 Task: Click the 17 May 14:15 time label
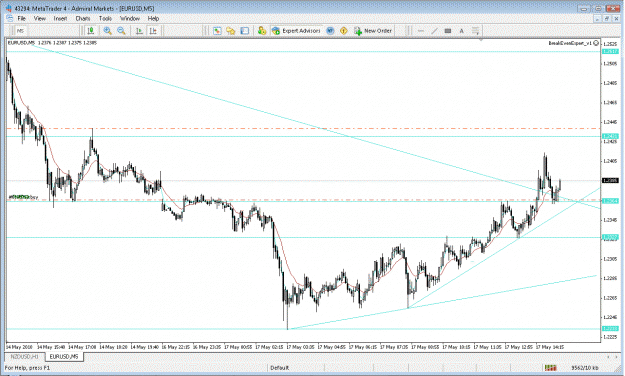point(550,347)
